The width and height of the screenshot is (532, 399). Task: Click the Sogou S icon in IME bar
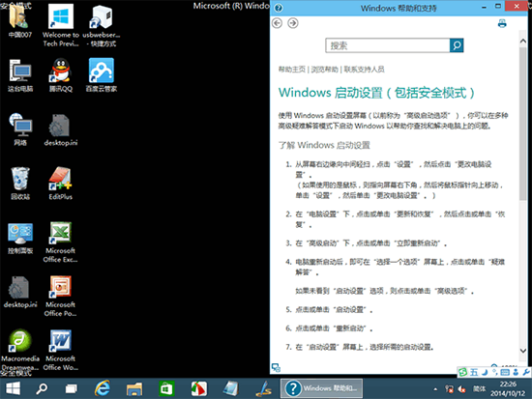tap(462, 372)
